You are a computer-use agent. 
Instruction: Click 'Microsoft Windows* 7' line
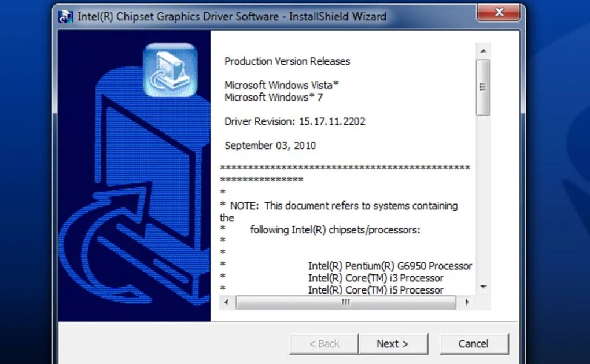[274, 98]
